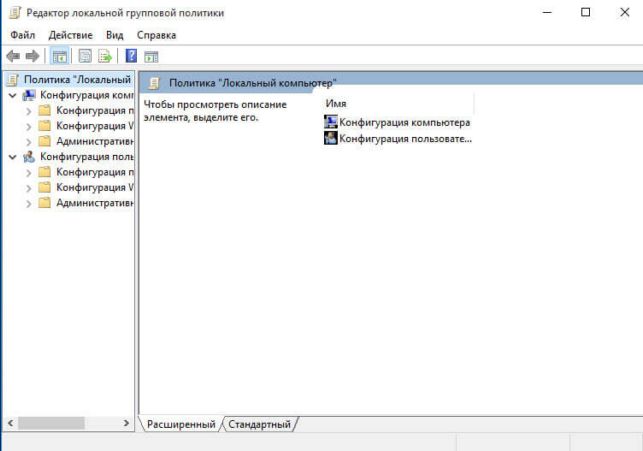643x451 pixels.
Task: Toggle the show/hide console tree toolbar button
Action: (x=60, y=56)
